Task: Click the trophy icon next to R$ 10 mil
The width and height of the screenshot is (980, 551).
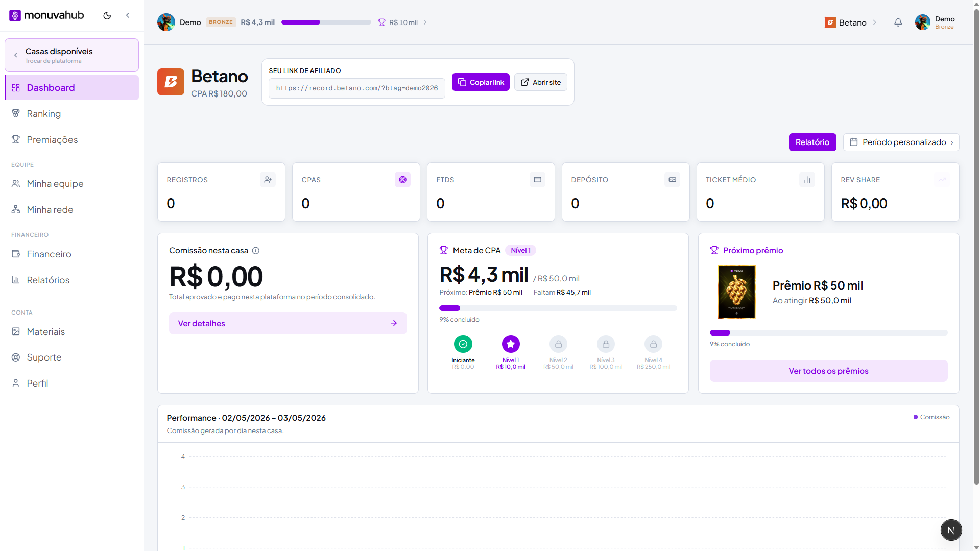Action: click(x=381, y=22)
